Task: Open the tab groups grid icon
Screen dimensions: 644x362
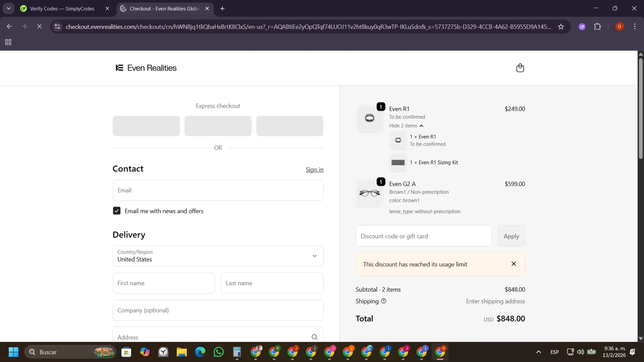Action: coord(8,42)
